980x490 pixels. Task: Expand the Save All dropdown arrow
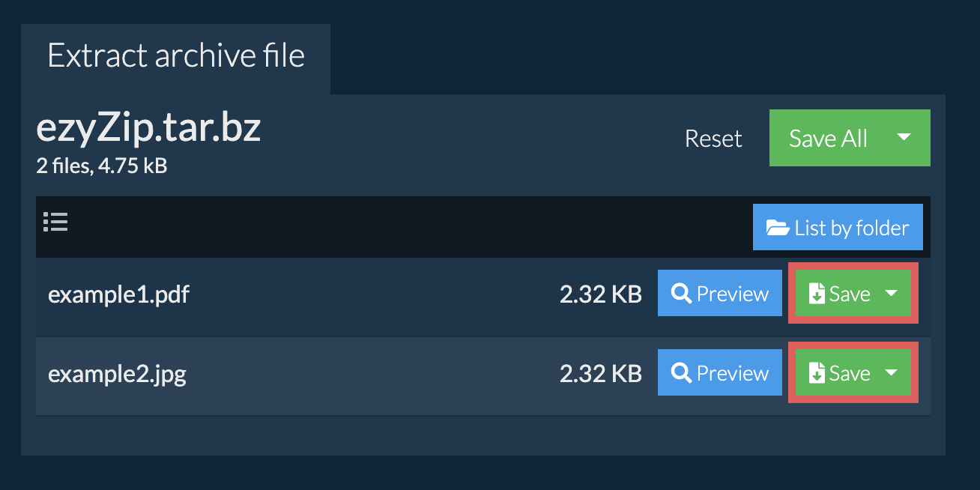904,138
